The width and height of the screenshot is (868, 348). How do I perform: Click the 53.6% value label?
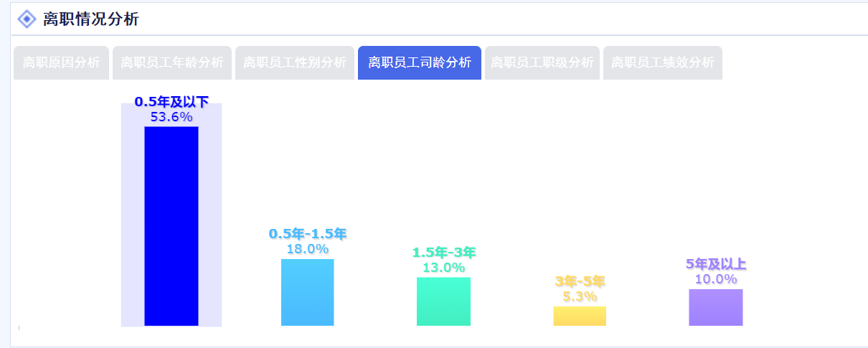coord(171,117)
